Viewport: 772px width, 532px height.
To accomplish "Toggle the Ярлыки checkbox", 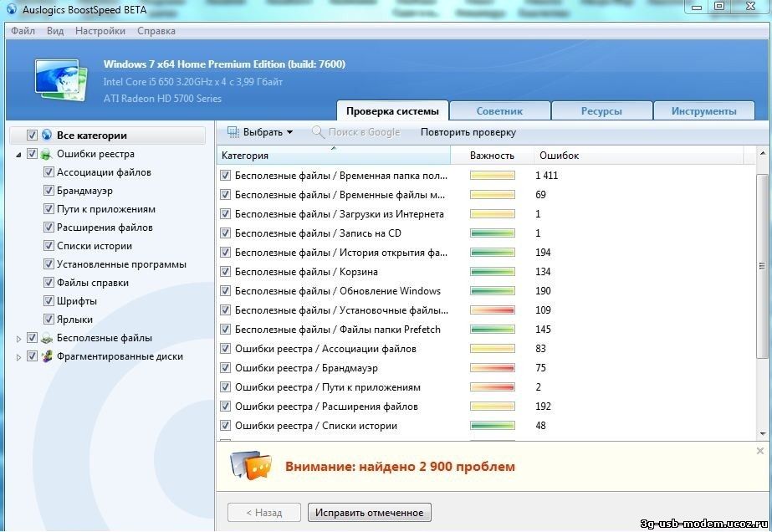I will tap(49, 320).
